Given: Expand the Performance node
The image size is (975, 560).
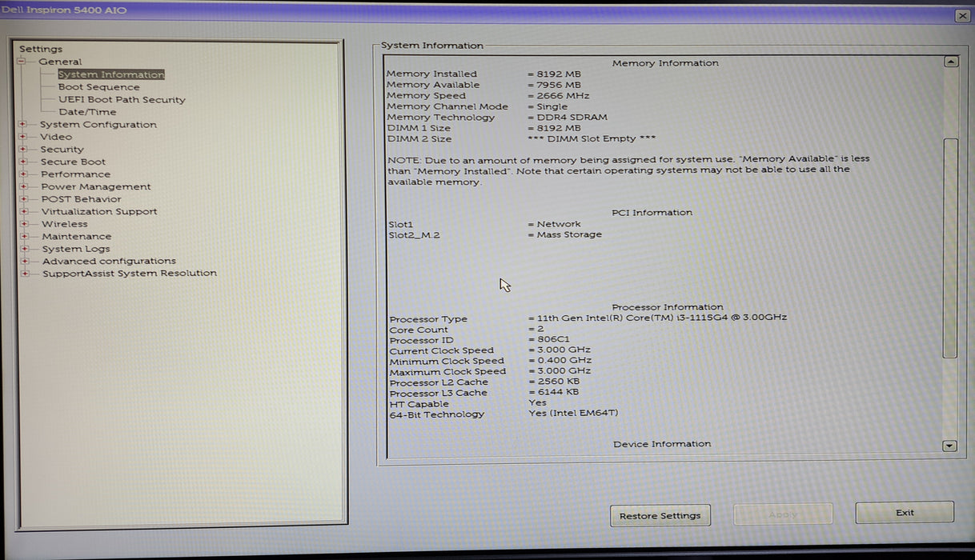Looking at the screenshot, I should tap(24, 174).
